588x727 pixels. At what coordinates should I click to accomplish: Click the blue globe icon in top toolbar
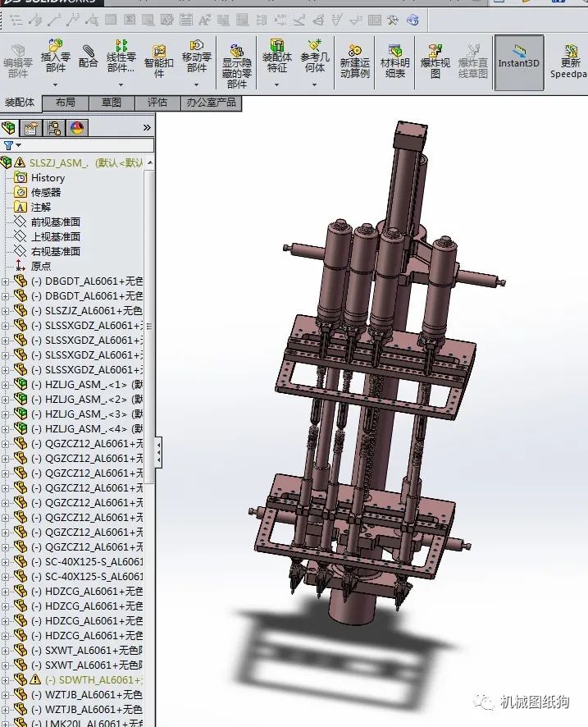pos(413,20)
